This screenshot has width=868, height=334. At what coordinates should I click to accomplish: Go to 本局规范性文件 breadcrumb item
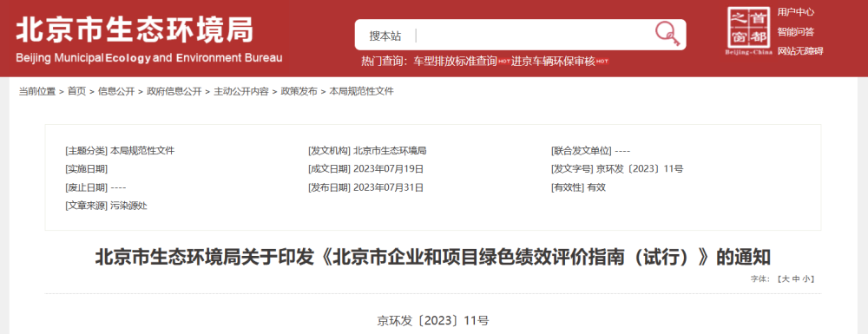361,92
